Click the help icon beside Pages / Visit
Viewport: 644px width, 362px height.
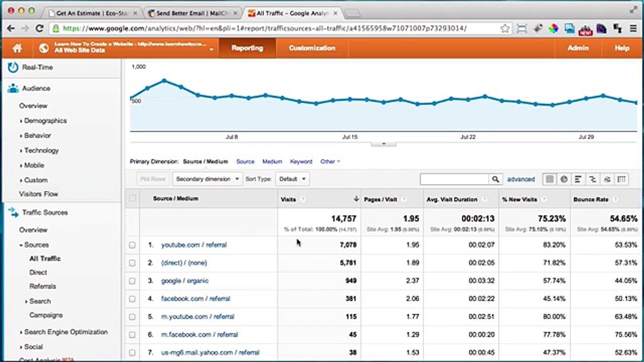pos(404,200)
